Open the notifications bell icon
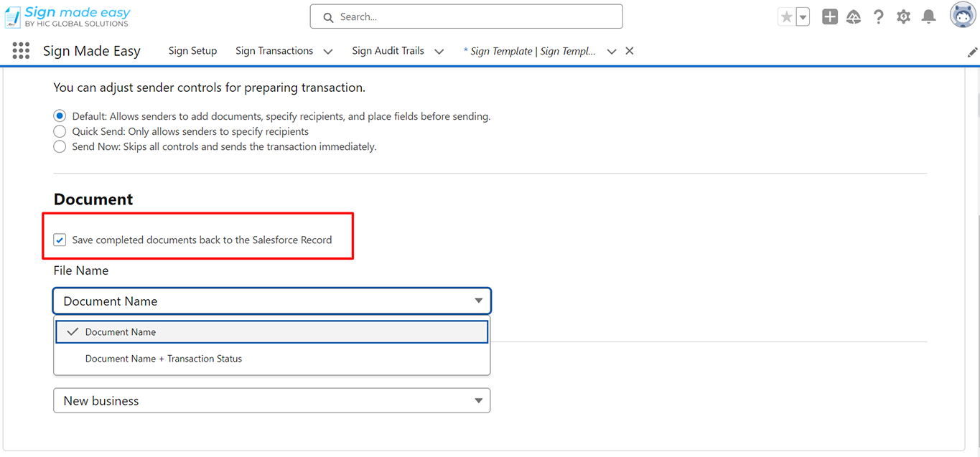The height and width of the screenshot is (457, 980). (x=929, y=17)
